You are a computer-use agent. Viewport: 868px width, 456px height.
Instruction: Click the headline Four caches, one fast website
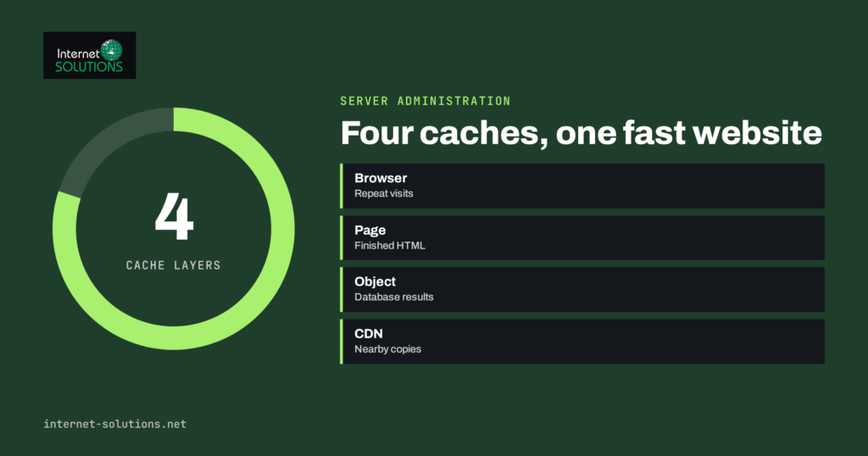[581, 133]
